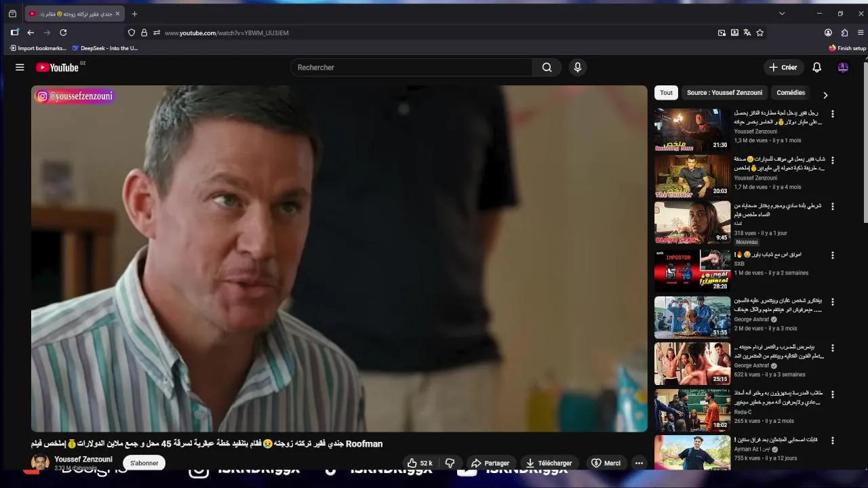Open DeepSeek bookmark in toolbar
This screenshot has height=488, width=868.
point(104,48)
